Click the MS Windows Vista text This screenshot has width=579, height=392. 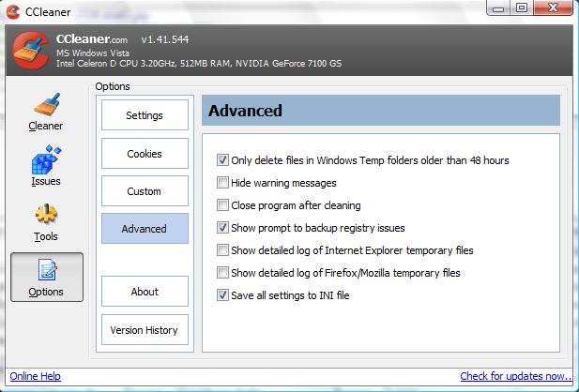pyautogui.click(x=93, y=53)
